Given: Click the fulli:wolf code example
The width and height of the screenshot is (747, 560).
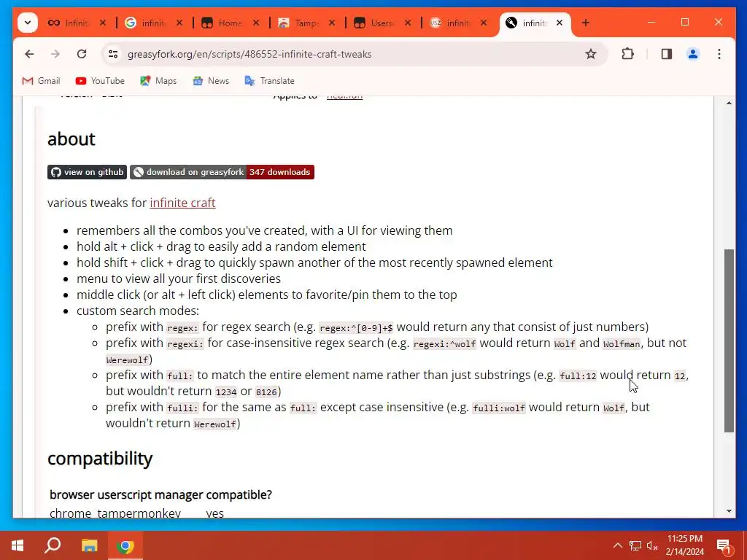Looking at the screenshot, I should click(499, 408).
